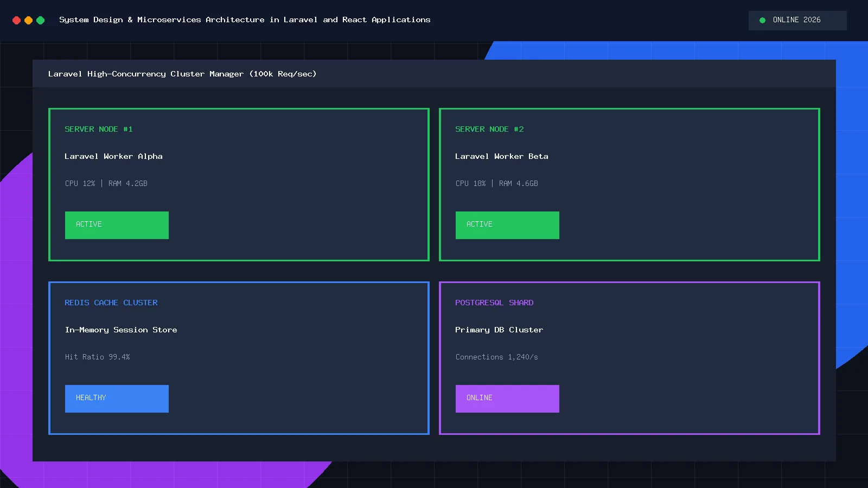Click the green maximize window dot
Screen dimensions: 868x488
40,20
